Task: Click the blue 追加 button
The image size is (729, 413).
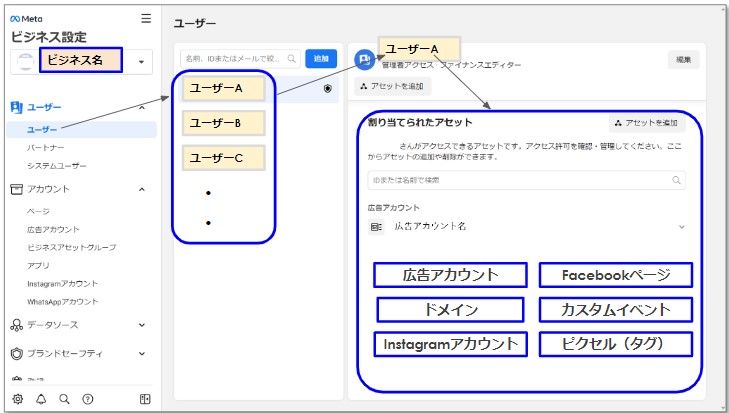Action: point(321,59)
